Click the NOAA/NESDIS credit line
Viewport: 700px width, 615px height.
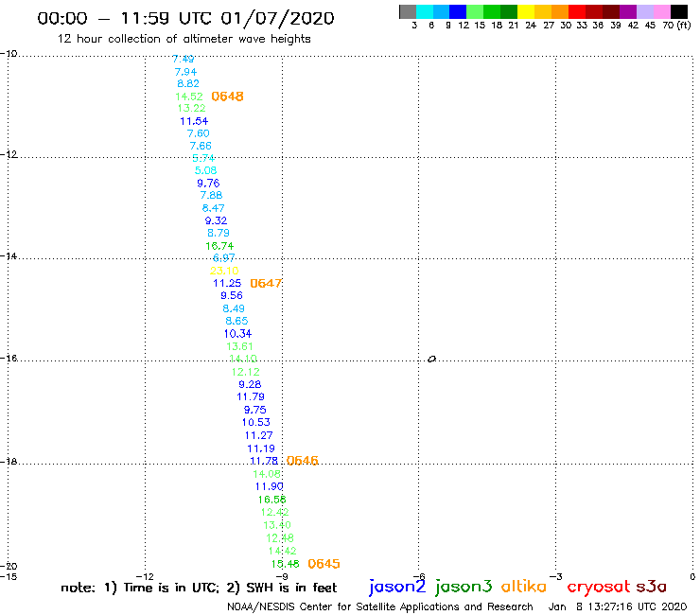click(x=380, y=607)
